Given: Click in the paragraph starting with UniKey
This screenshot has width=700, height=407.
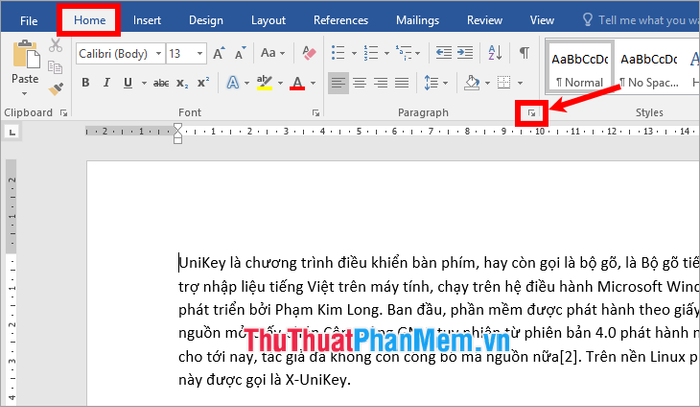Looking at the screenshot, I should (x=439, y=321).
